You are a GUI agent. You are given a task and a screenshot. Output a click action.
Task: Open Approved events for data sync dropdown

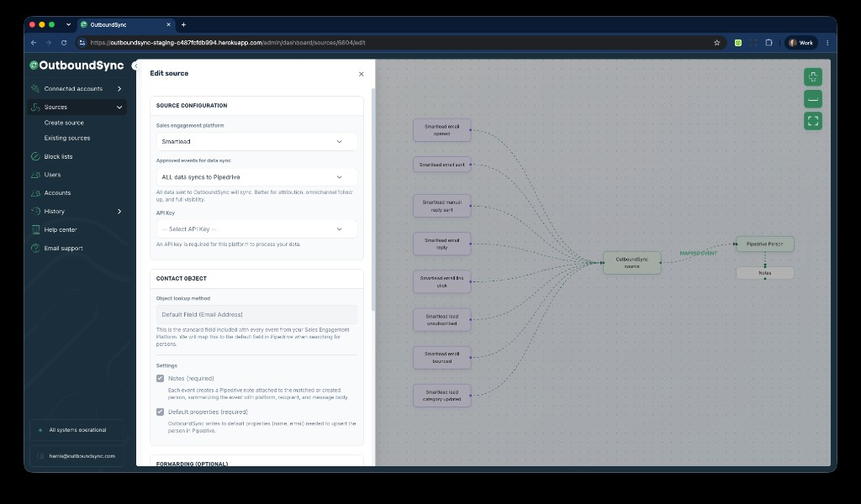coord(256,177)
